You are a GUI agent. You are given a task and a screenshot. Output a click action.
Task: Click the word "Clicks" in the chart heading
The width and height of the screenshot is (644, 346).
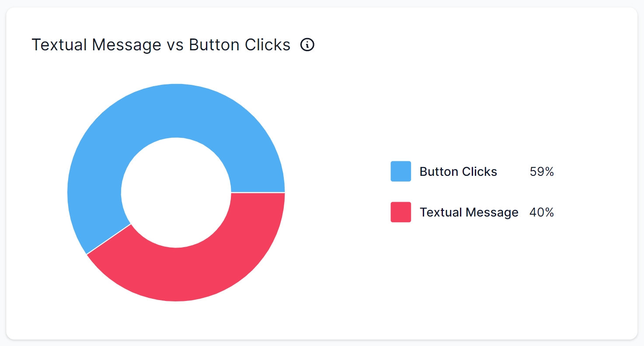click(x=268, y=45)
